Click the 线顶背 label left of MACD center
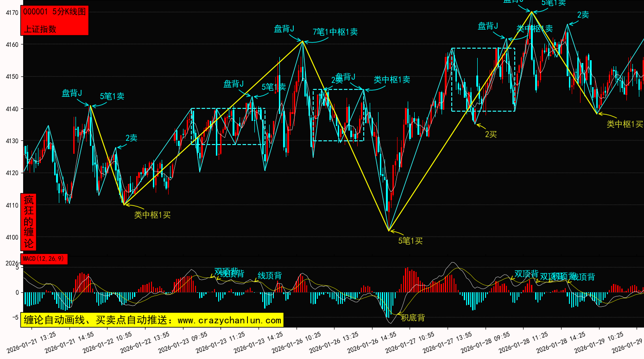 (270, 276)
